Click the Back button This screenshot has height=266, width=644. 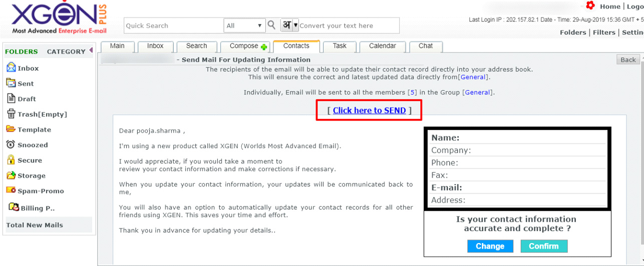pyautogui.click(x=628, y=59)
